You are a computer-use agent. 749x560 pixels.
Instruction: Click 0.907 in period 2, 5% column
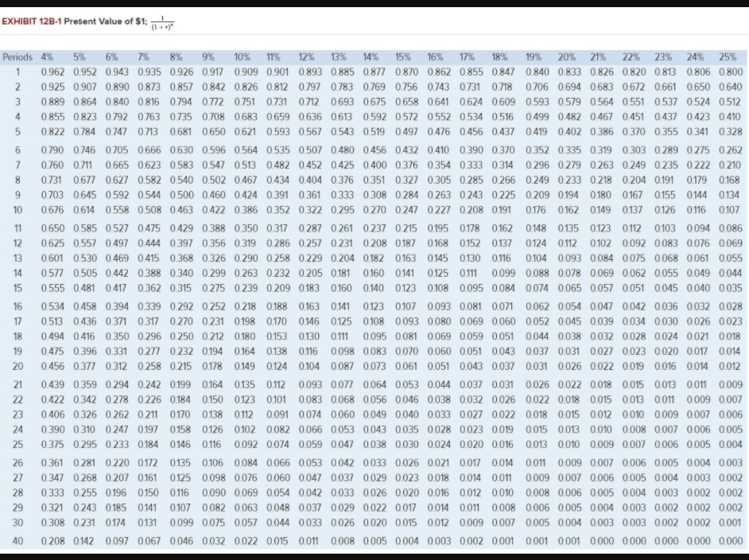click(x=85, y=87)
